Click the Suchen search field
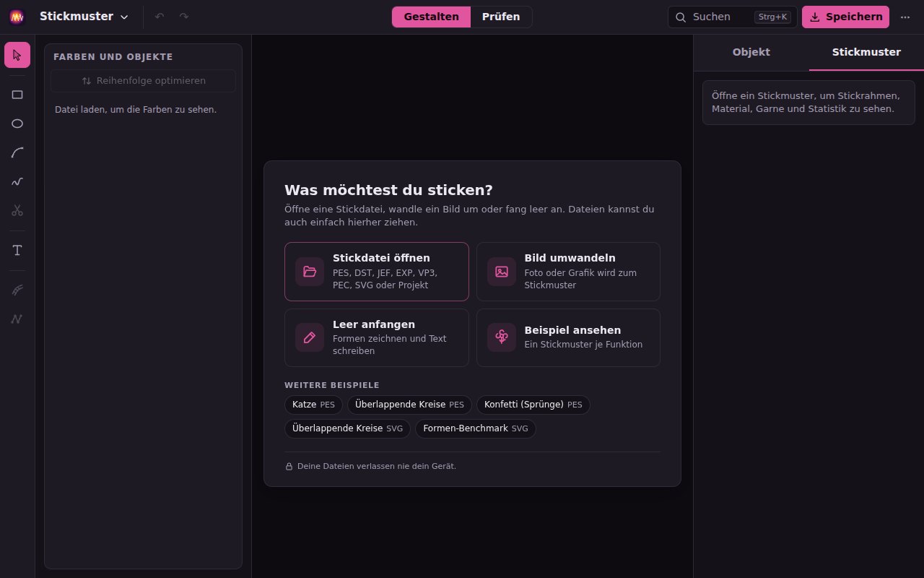Image resolution: width=924 pixels, height=578 pixels. coord(733,17)
